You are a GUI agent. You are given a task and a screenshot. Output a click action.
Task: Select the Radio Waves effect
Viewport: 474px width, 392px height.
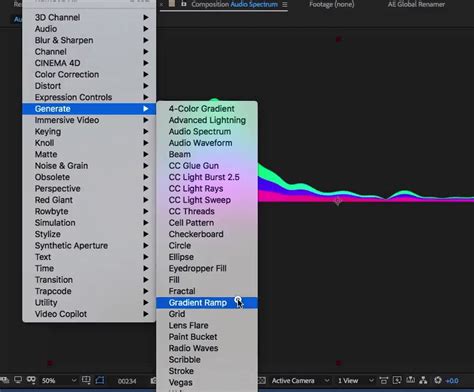(x=207, y=348)
